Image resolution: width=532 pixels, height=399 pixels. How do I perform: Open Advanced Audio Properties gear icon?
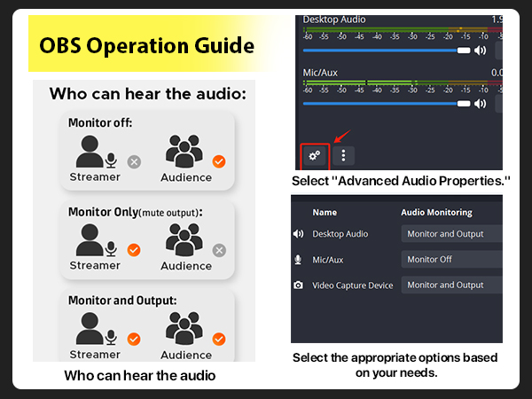[315, 154]
